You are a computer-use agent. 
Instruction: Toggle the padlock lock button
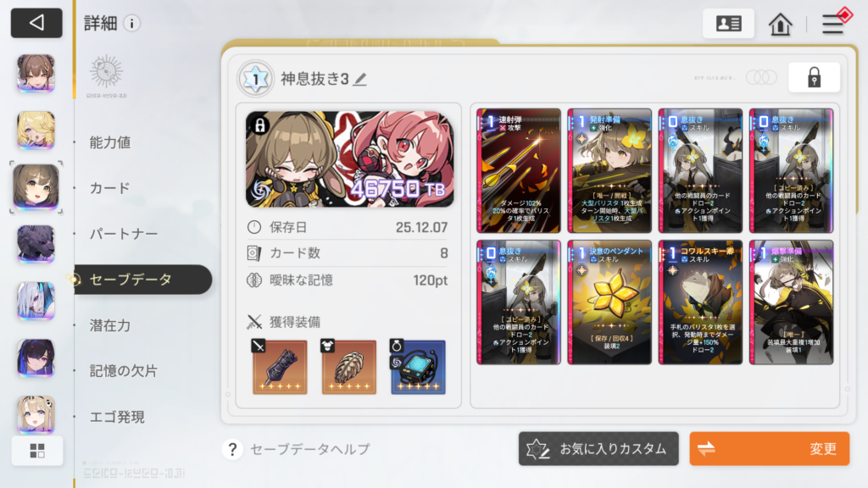coord(814,77)
